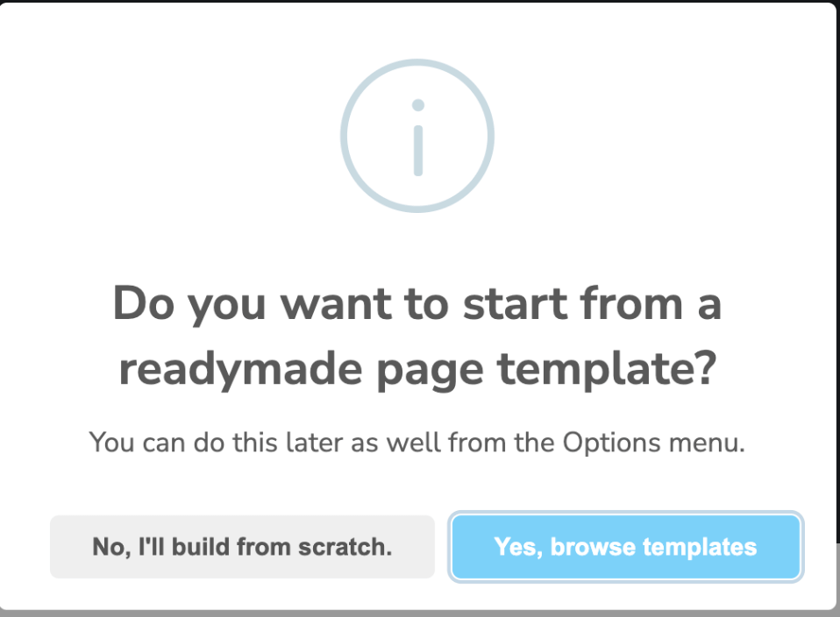Screen dimensions: 840x617
Task: Tap the light blue circular info graphic
Action: 417,137
